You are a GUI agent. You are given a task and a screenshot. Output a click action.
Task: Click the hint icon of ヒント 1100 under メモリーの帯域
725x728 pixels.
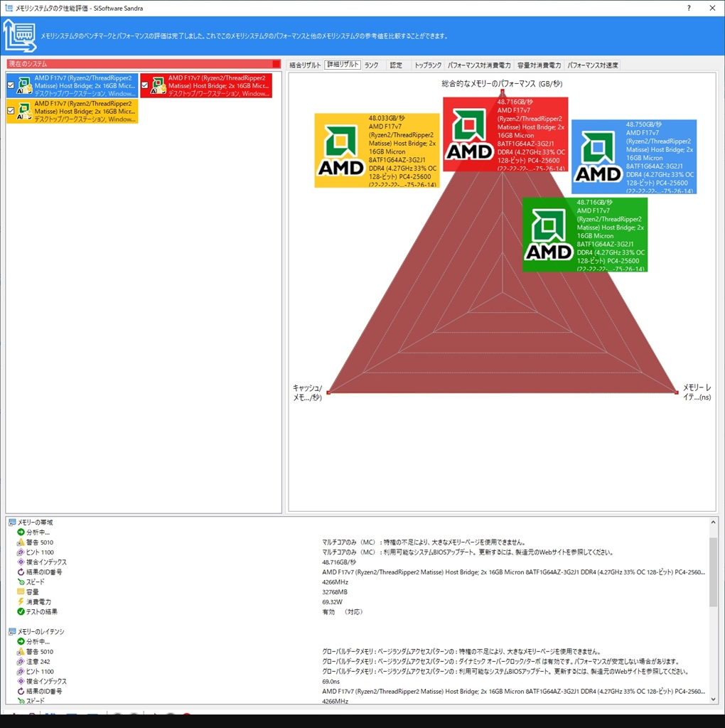click(21, 552)
